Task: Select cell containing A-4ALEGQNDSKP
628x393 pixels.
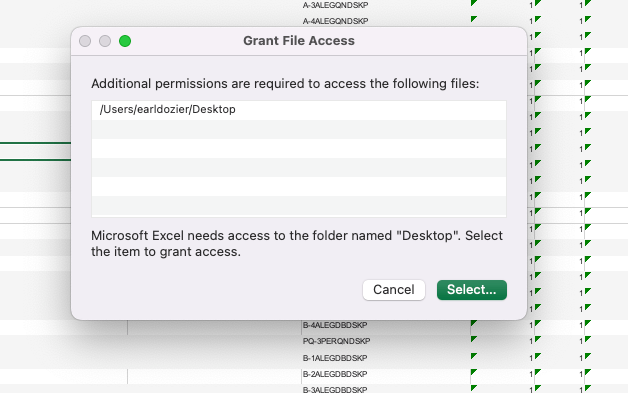Action: pyautogui.click(x=386, y=21)
